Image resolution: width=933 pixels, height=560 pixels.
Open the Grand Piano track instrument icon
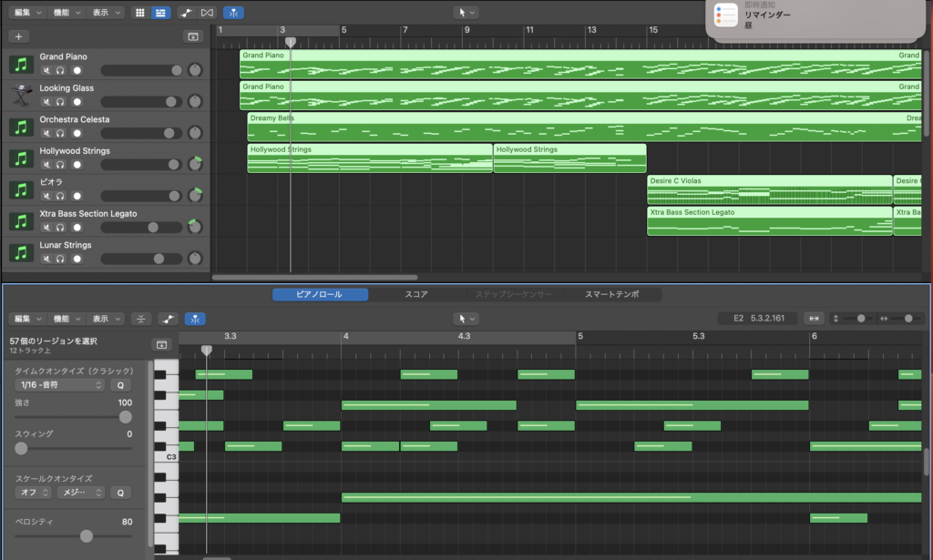[21, 65]
